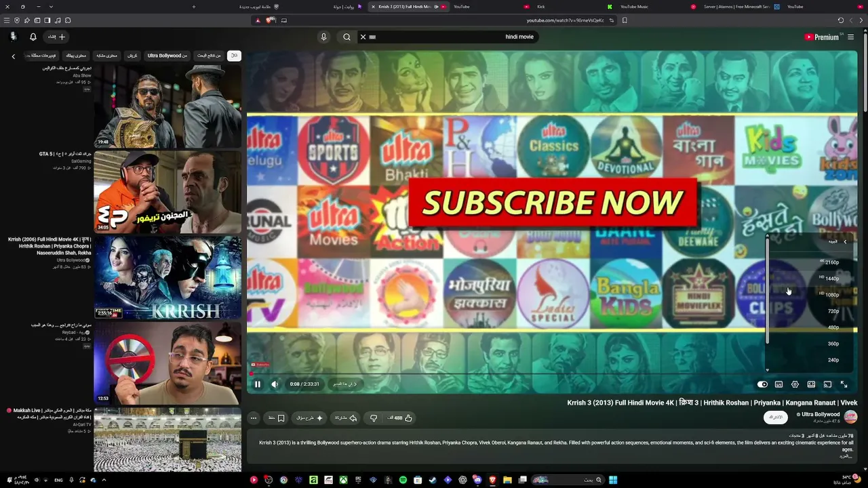Open the browser tab list dropdown
The image size is (868, 488).
[x=51, y=7]
